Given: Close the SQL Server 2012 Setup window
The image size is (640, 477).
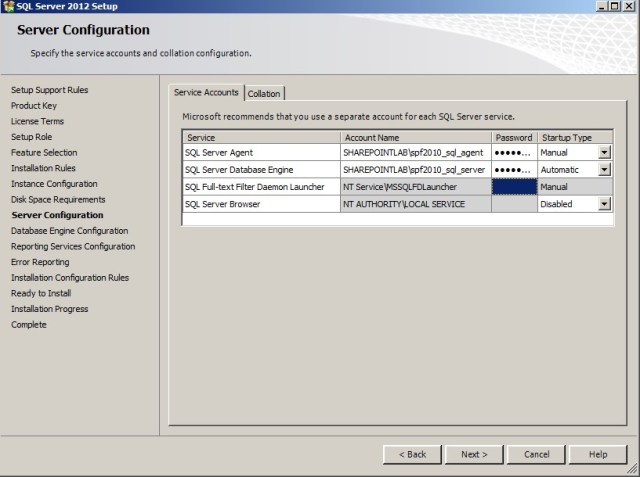Looking at the screenshot, I should click(x=629, y=6).
